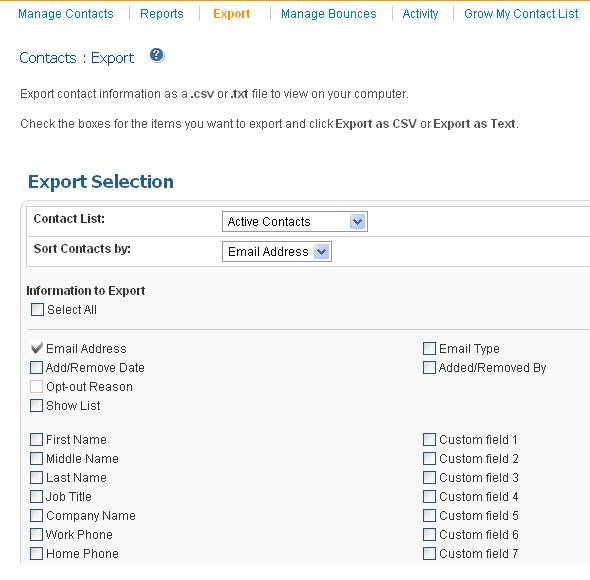This screenshot has height=580, width=590.
Task: Open Active Contacts combo box
Action: [295, 222]
